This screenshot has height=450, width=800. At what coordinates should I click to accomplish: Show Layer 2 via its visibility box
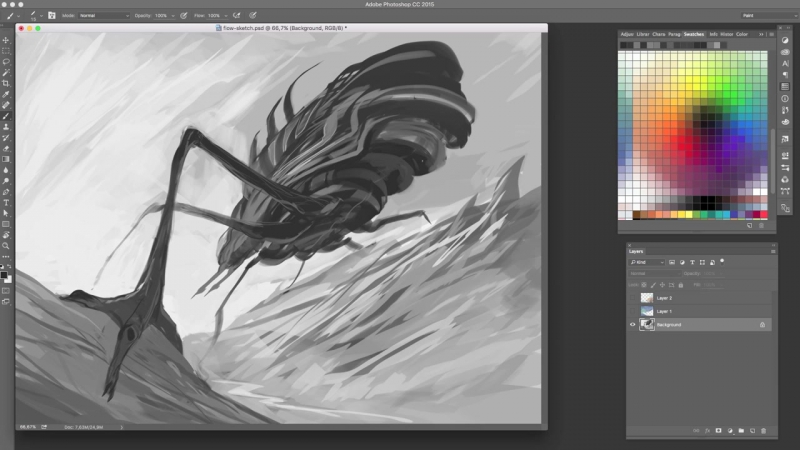click(x=633, y=298)
